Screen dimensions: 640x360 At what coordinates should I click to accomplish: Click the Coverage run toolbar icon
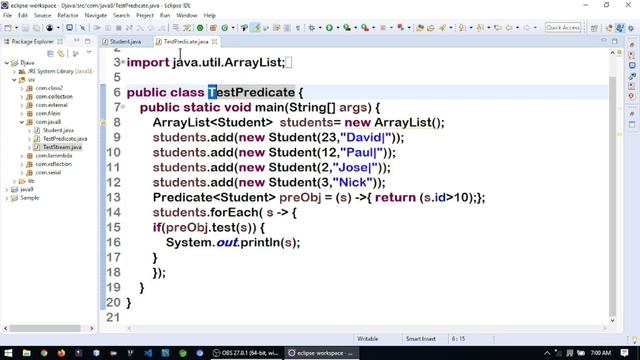347,28
